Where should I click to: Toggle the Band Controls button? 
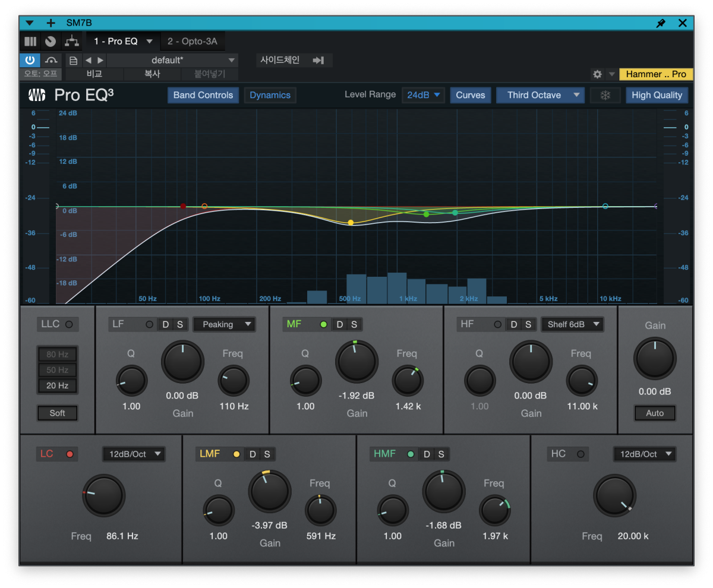tap(203, 95)
